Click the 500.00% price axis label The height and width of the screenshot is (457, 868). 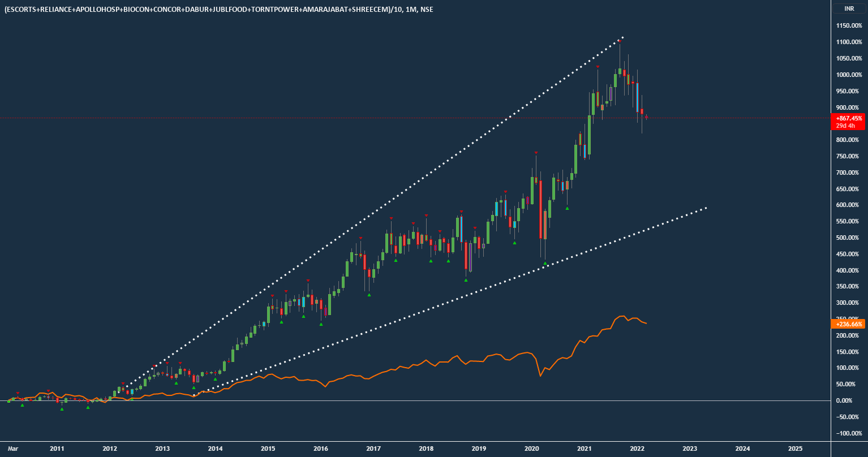pyautogui.click(x=849, y=238)
